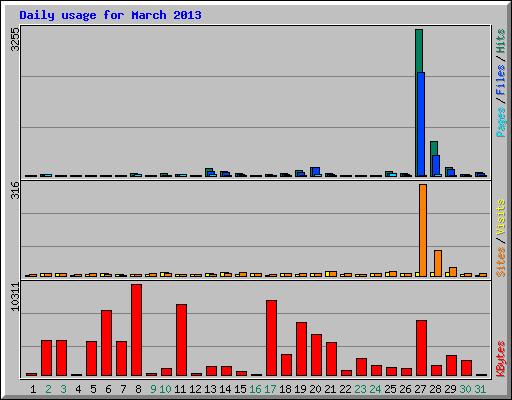This screenshot has height=400, width=512.
Task: Click the day 1 axis label
Action: (33, 389)
